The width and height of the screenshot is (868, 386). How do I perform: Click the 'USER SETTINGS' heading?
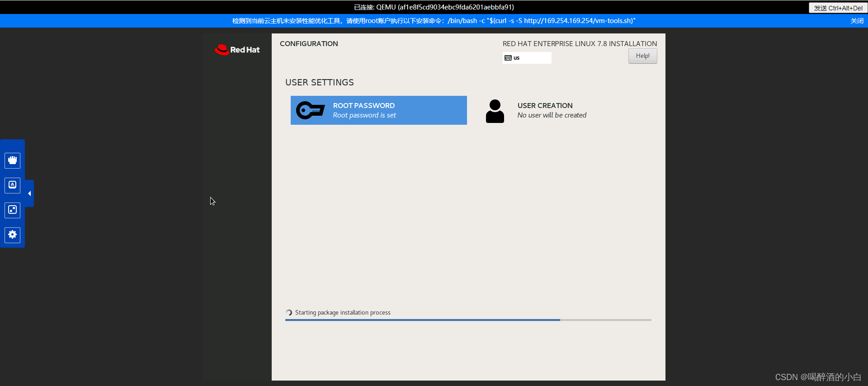320,82
